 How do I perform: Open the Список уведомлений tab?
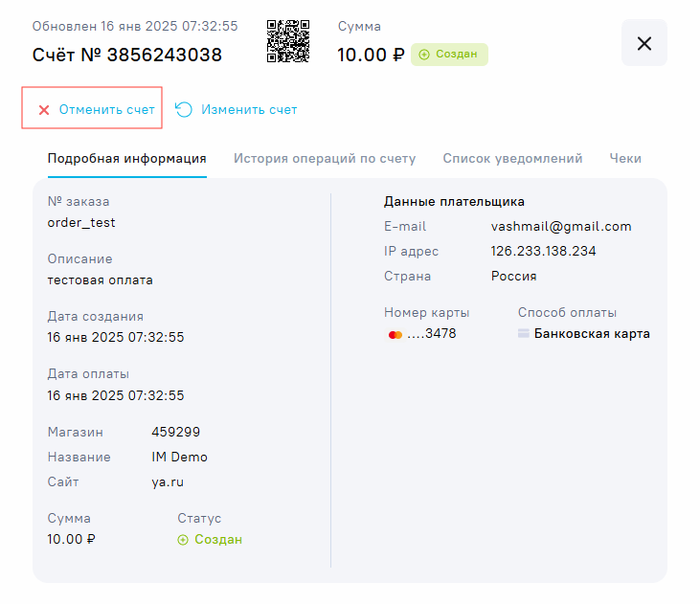tap(512, 159)
